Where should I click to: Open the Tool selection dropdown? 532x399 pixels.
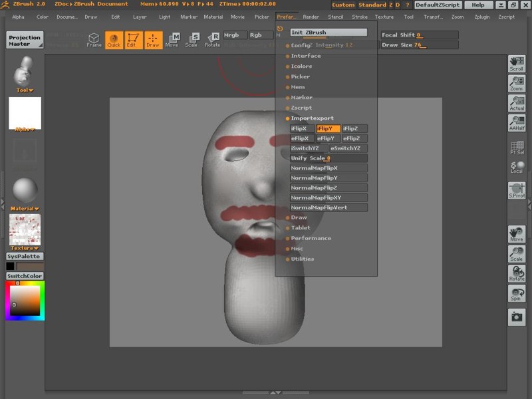tap(25, 90)
